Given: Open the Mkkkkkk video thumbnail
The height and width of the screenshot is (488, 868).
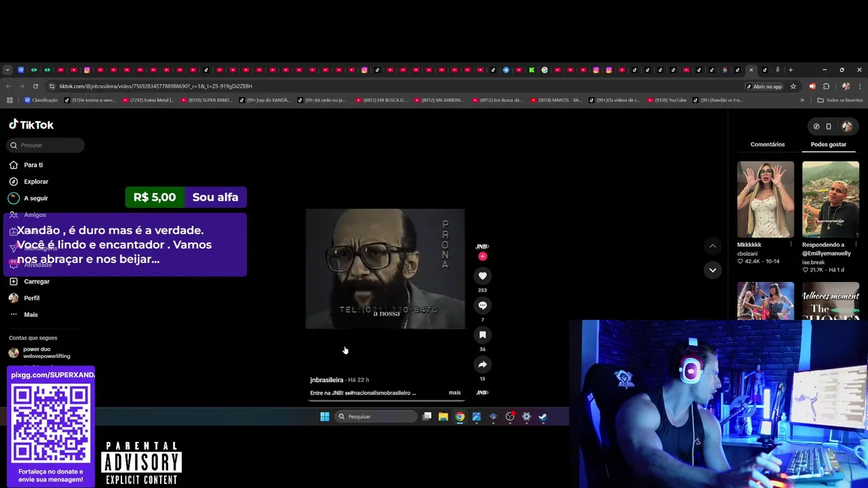Looking at the screenshot, I should coord(766,199).
